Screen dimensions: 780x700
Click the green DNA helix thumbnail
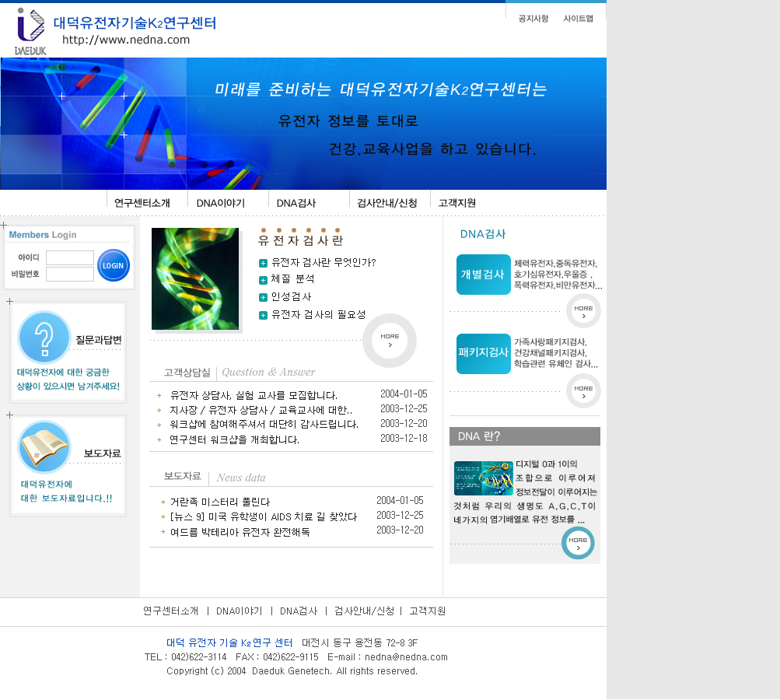tap(195, 278)
